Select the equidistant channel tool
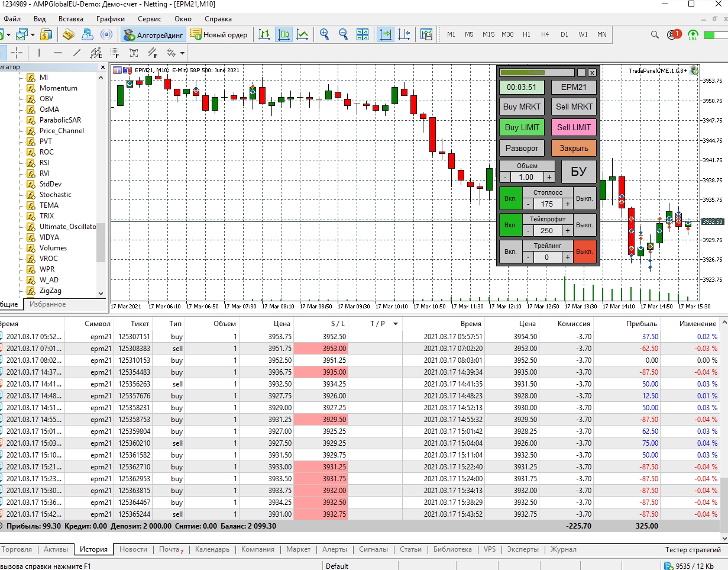This screenshot has height=570, width=728. coord(96,53)
